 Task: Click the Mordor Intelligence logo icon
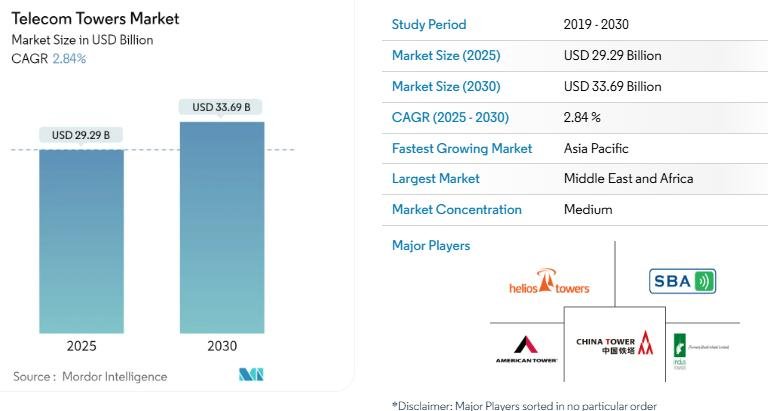(x=249, y=376)
